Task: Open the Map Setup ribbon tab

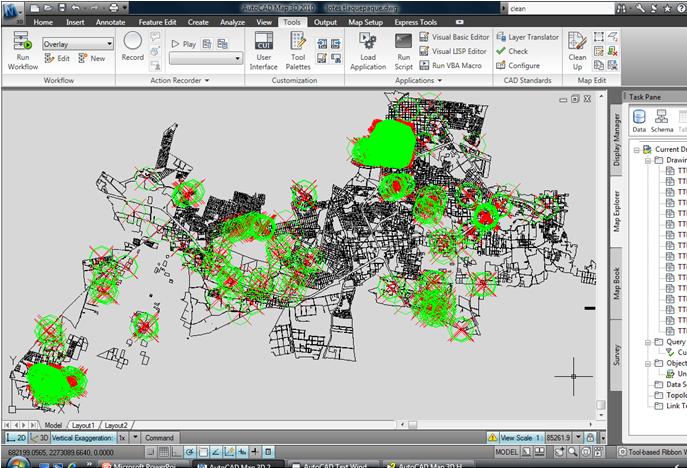Action: (365, 22)
